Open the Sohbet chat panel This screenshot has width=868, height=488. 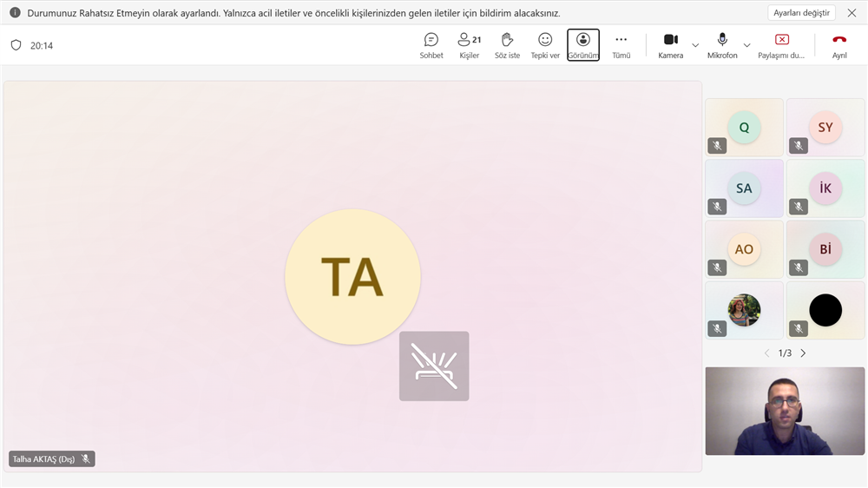click(431, 45)
